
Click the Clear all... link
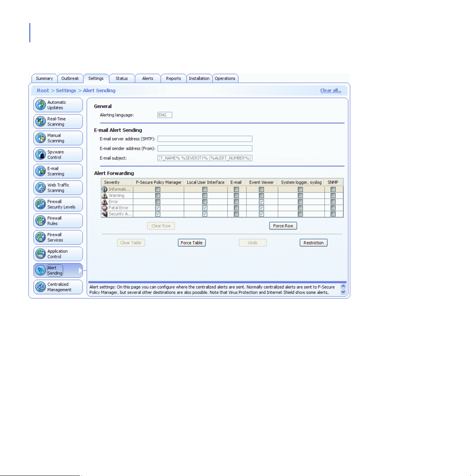click(x=331, y=90)
